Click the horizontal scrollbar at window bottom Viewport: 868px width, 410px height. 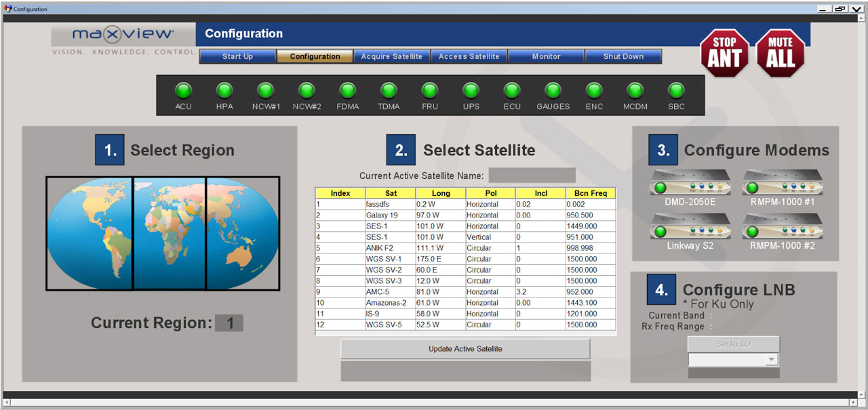click(x=434, y=403)
